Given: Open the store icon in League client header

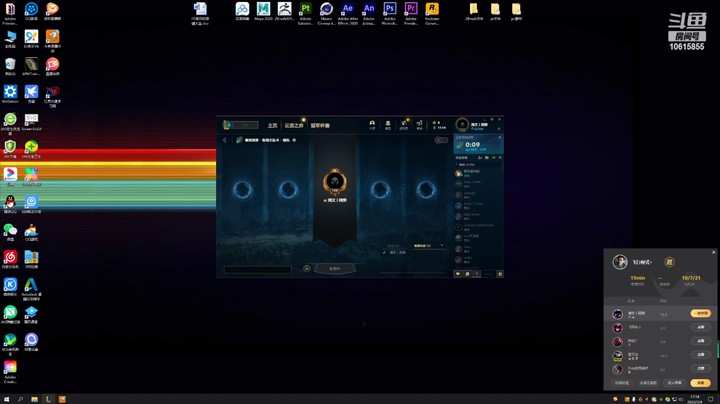Looking at the screenshot, I should click(419, 124).
